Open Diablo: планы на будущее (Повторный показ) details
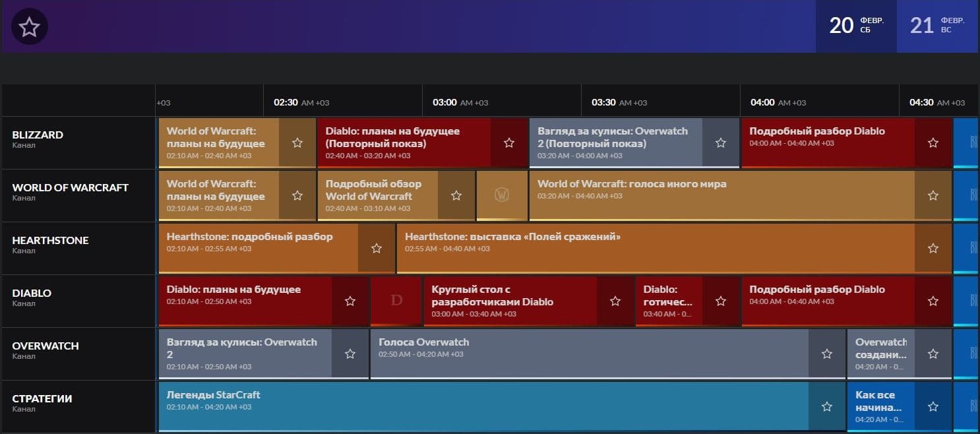The height and width of the screenshot is (434, 980). pyautogui.click(x=404, y=142)
